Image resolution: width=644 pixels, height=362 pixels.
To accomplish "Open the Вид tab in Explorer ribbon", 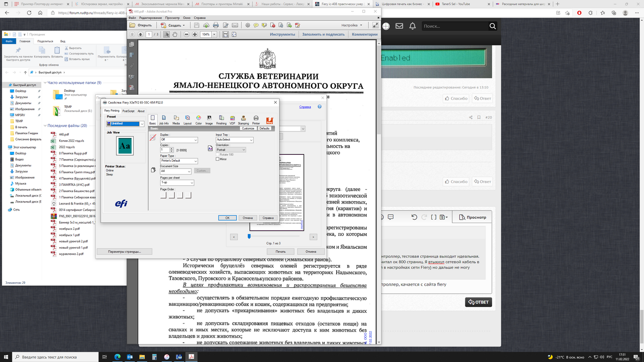I will click(63, 41).
